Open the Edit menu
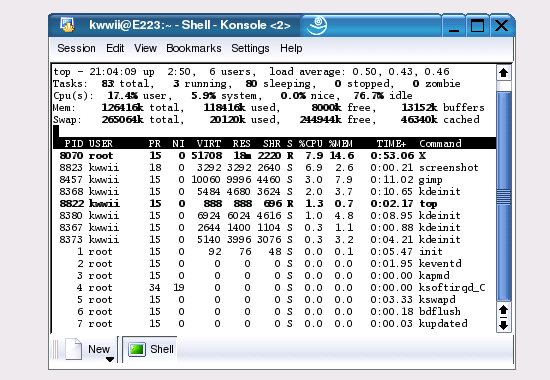550x380 pixels. coord(115,48)
